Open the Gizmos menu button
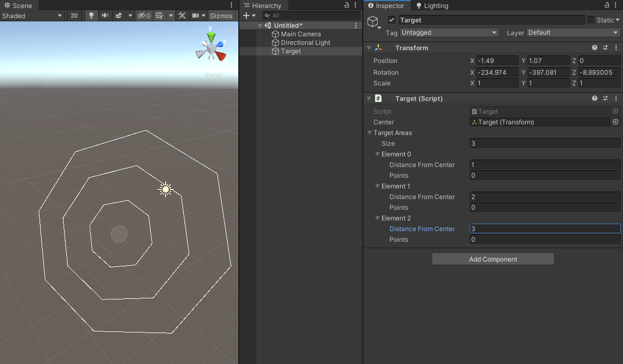The width and height of the screenshot is (623, 364). 221,15
